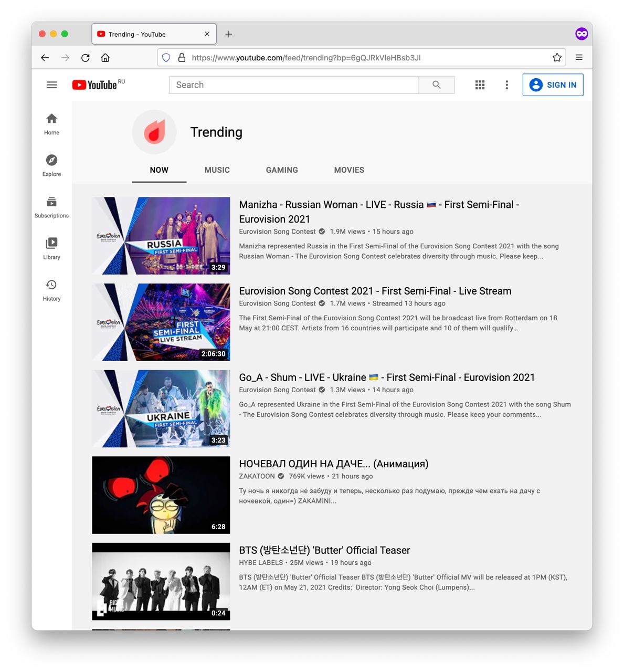The height and width of the screenshot is (672, 624).
Task: Click the title Manizha - Russian Woman - LIVE
Action: click(x=379, y=212)
